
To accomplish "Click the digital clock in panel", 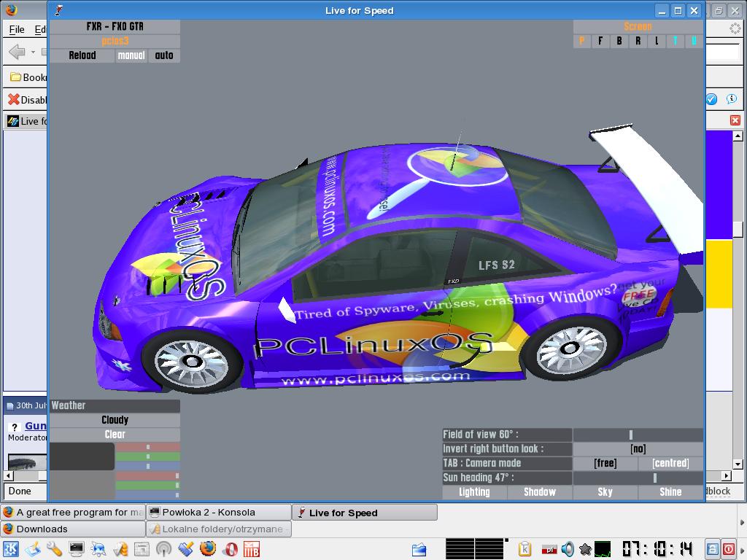I will click(657, 549).
